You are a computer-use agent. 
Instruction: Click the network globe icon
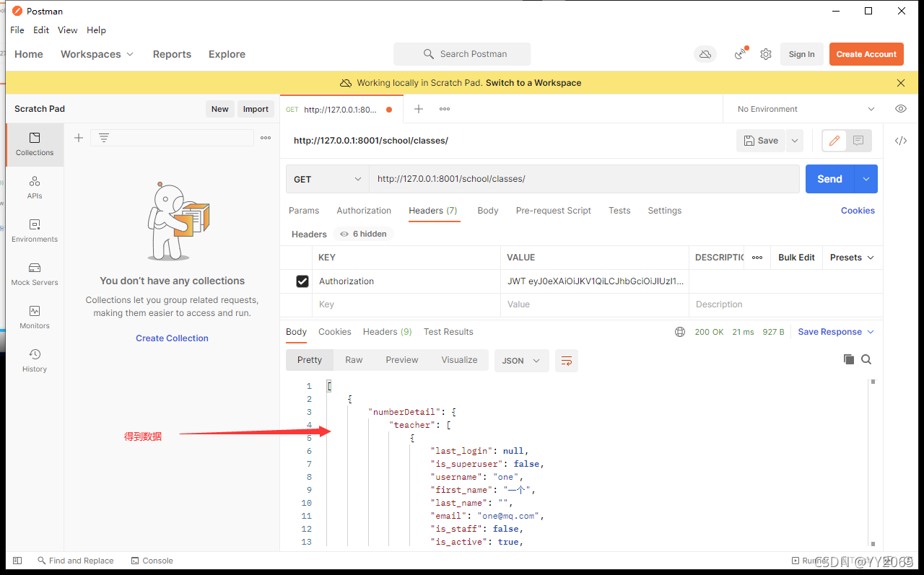pyautogui.click(x=680, y=332)
